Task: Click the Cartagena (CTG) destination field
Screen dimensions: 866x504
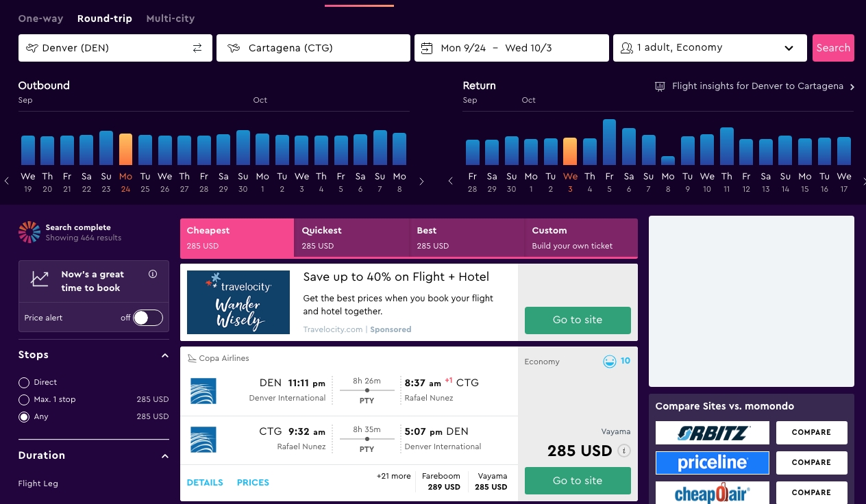Action: tap(313, 48)
